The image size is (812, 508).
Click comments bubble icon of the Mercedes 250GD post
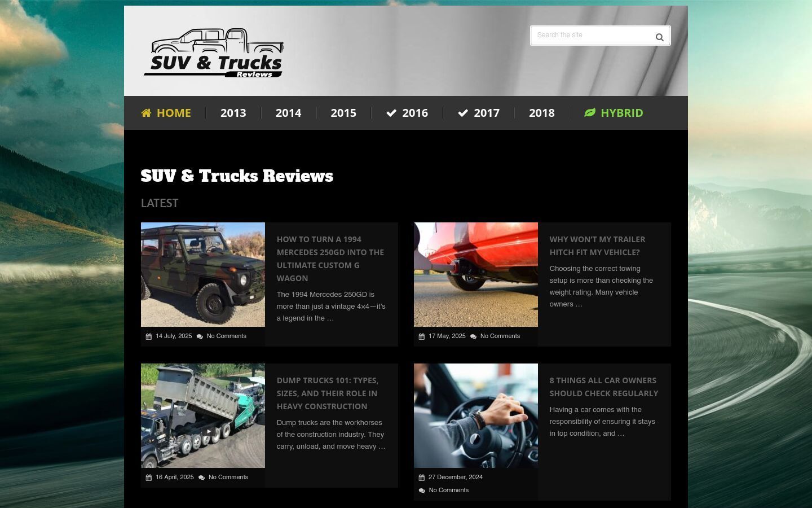pos(200,336)
